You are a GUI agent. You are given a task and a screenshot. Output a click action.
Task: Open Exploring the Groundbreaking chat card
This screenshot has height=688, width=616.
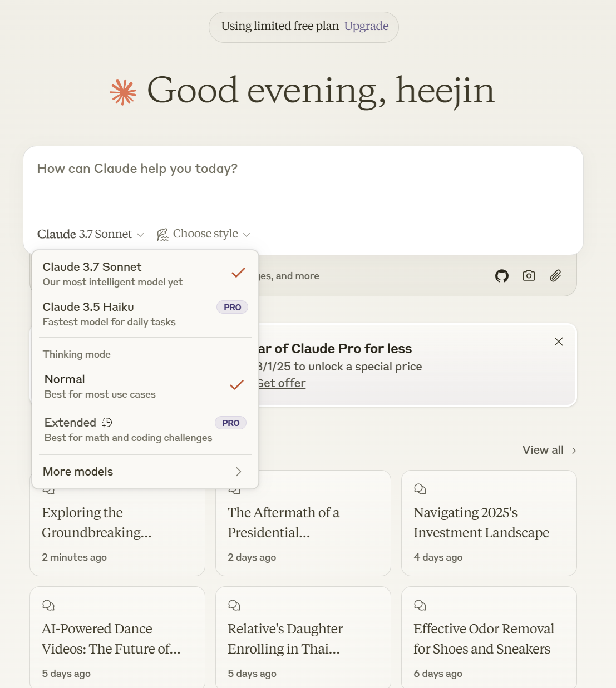coord(117,523)
